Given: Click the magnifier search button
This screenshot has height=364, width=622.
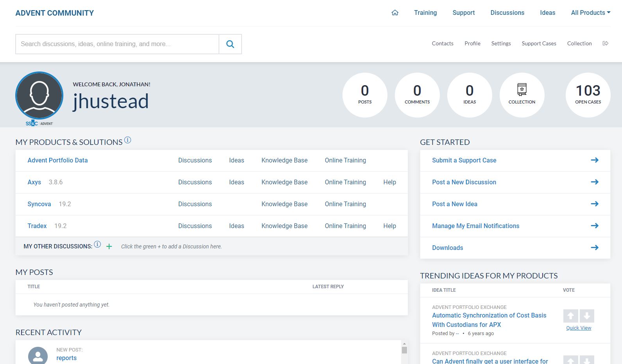Looking at the screenshot, I should click(x=230, y=44).
